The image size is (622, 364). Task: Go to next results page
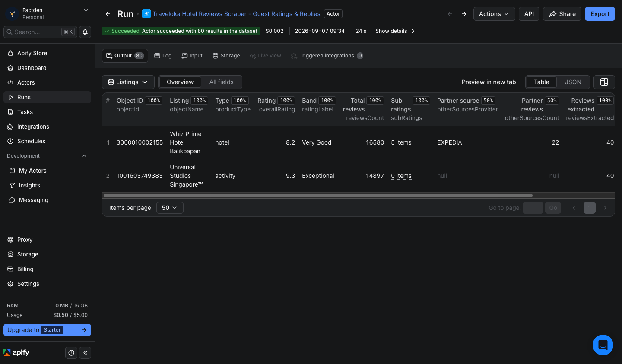click(x=605, y=208)
